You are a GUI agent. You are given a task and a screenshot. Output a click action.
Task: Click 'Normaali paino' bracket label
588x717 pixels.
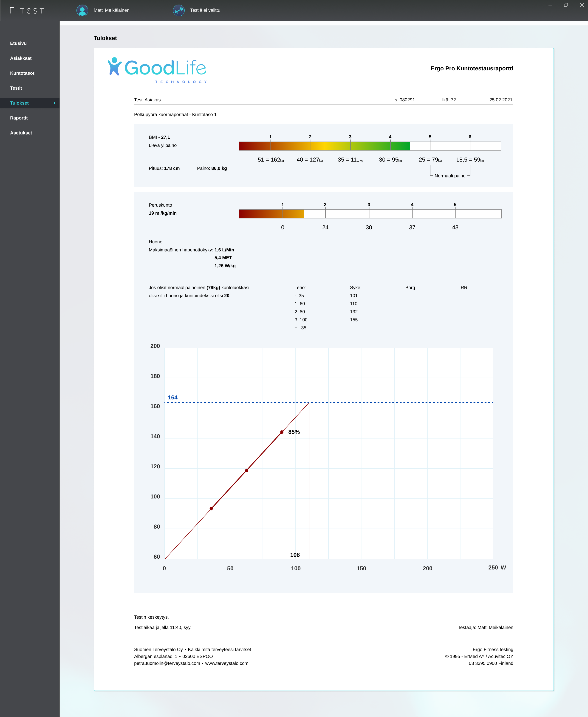(450, 176)
